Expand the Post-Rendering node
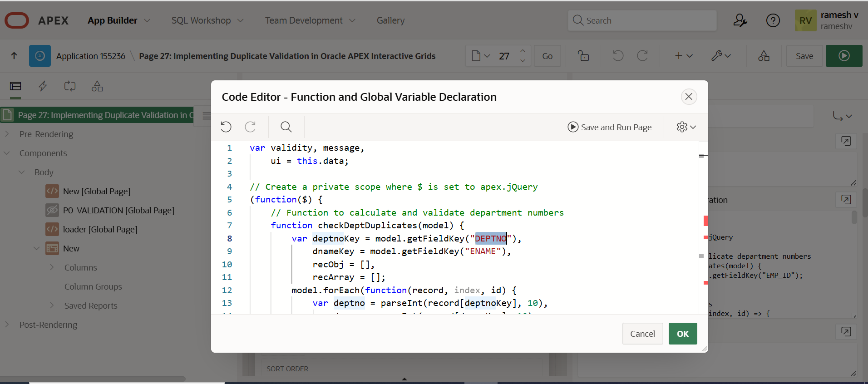868x384 pixels. point(7,325)
